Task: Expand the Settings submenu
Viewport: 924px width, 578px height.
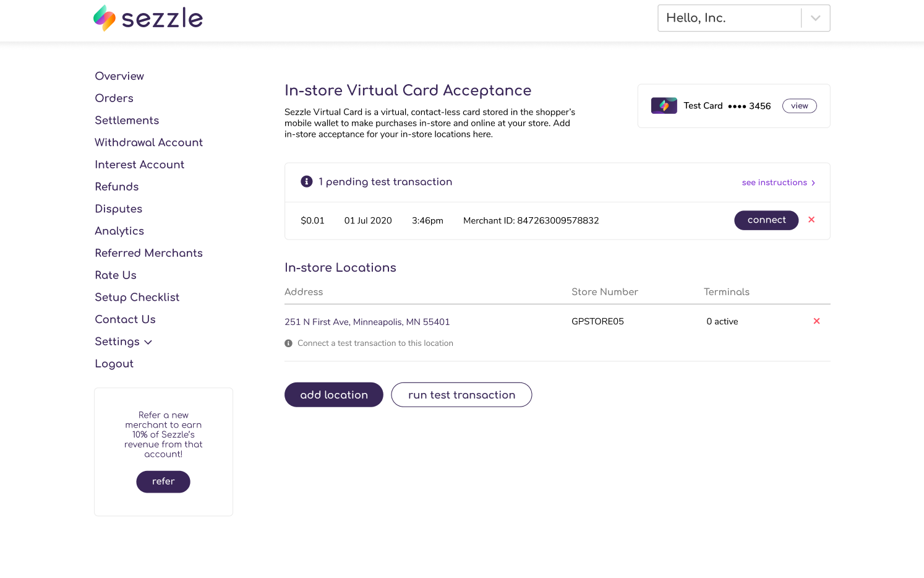Action: (123, 342)
